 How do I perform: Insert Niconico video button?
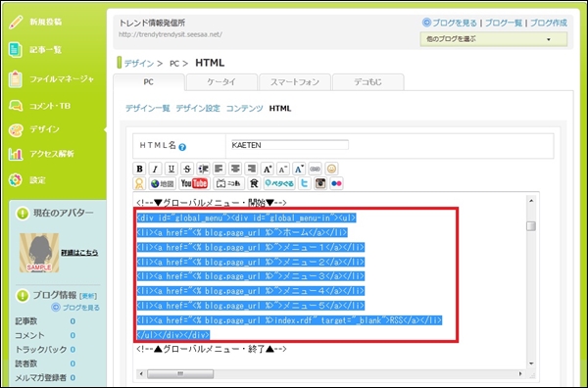(228, 183)
